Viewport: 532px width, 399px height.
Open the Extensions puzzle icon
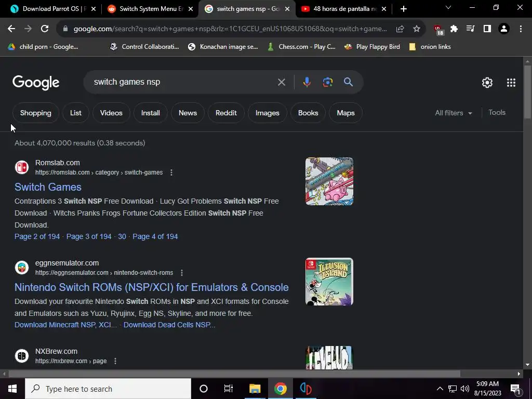[454, 29]
